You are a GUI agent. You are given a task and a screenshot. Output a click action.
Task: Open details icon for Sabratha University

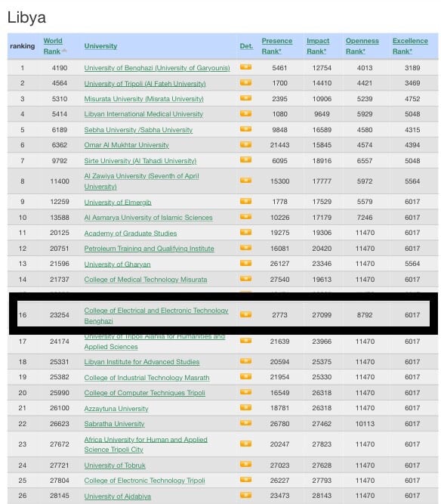[245, 423]
